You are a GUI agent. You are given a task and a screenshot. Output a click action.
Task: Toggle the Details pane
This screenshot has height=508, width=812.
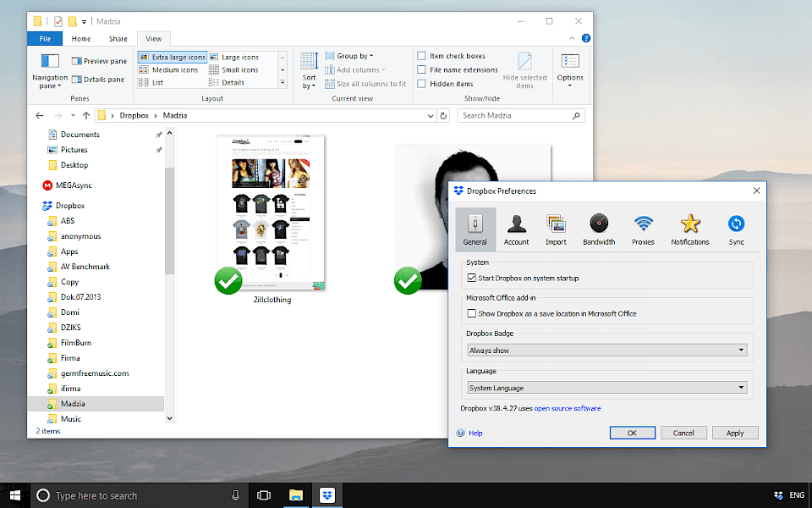[x=98, y=80]
